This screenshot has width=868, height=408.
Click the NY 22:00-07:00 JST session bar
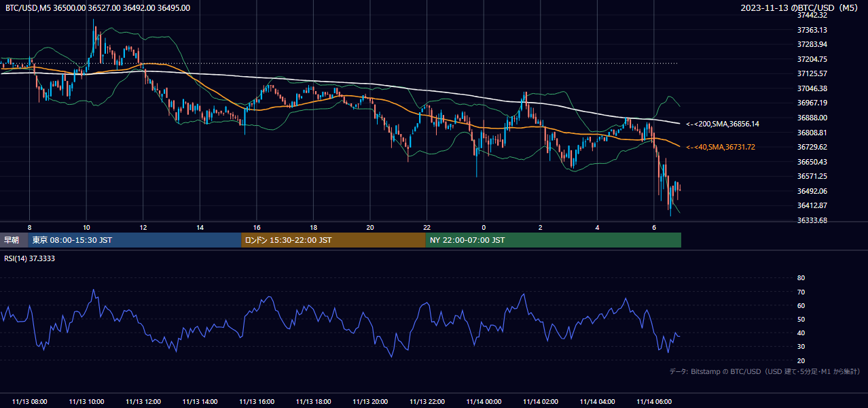tap(554, 240)
